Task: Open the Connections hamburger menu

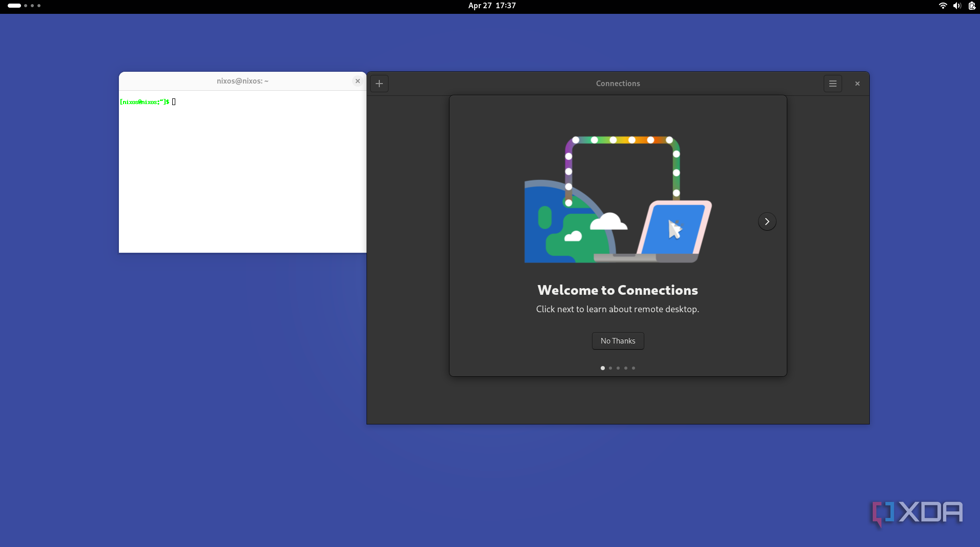Action: pyautogui.click(x=832, y=84)
